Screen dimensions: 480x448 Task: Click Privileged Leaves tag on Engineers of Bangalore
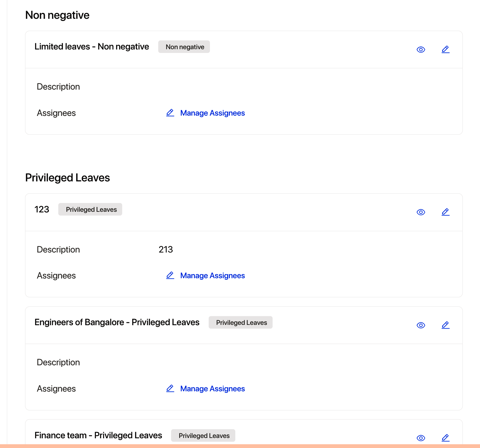point(241,323)
